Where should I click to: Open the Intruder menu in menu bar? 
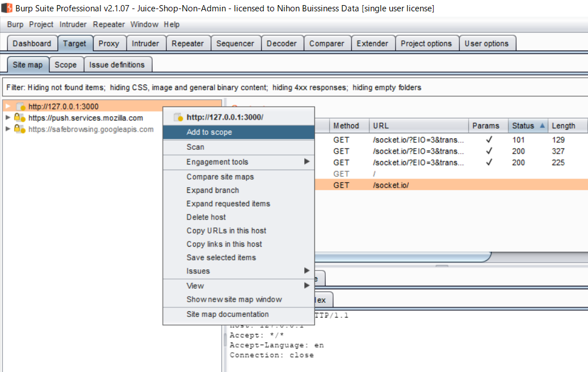coord(73,24)
